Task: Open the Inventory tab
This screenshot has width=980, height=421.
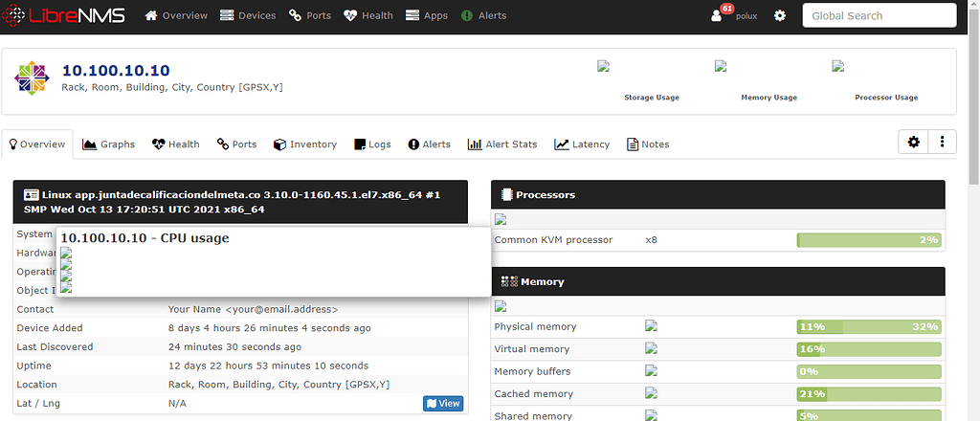Action: 305,144
